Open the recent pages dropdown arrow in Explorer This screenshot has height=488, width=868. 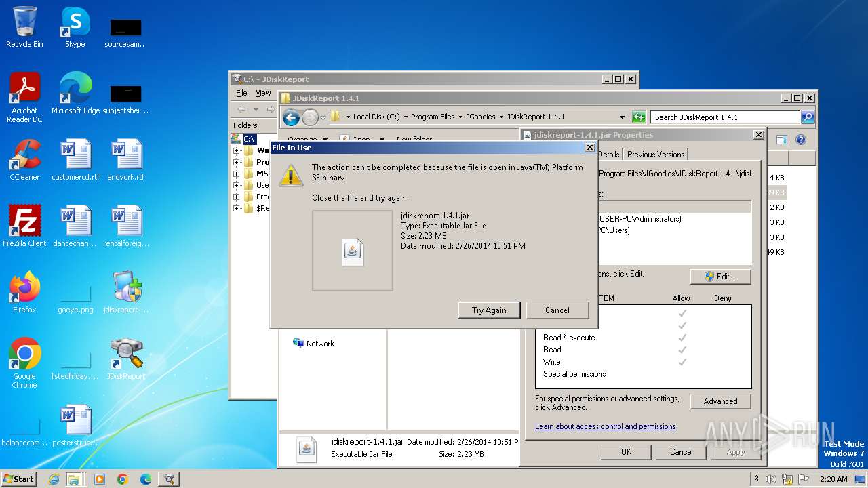coord(323,117)
